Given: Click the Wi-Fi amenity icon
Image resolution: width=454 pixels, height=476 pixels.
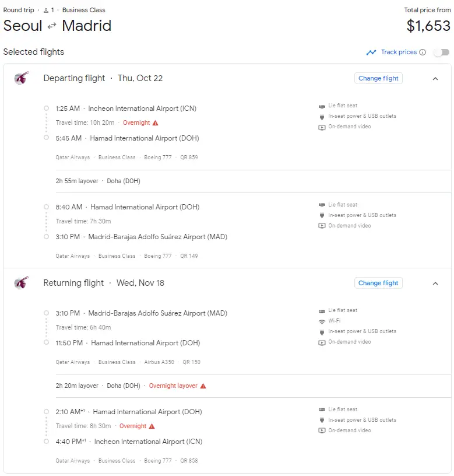Looking at the screenshot, I should (322, 321).
